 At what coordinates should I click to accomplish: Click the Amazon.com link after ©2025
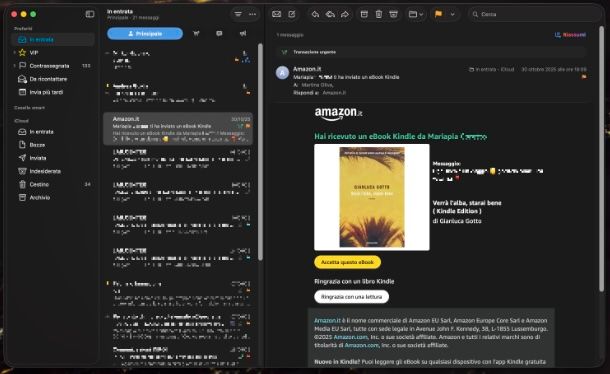pyautogui.click(x=351, y=337)
